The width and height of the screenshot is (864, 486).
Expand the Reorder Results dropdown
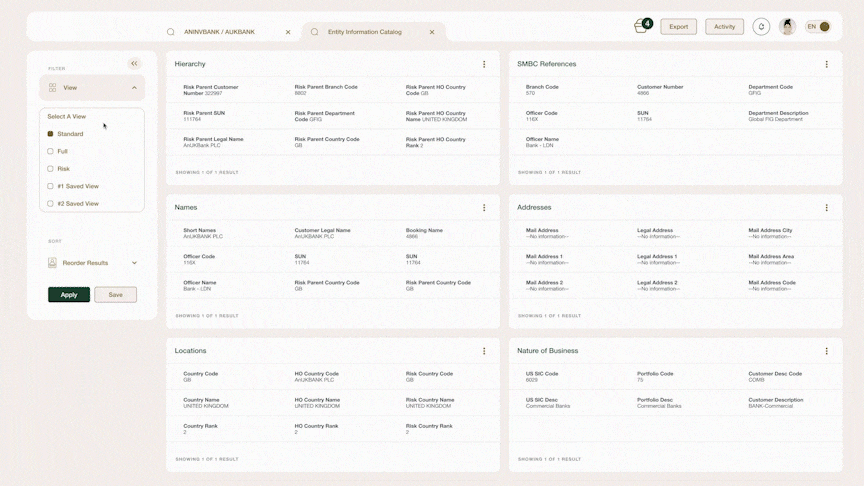pos(134,263)
